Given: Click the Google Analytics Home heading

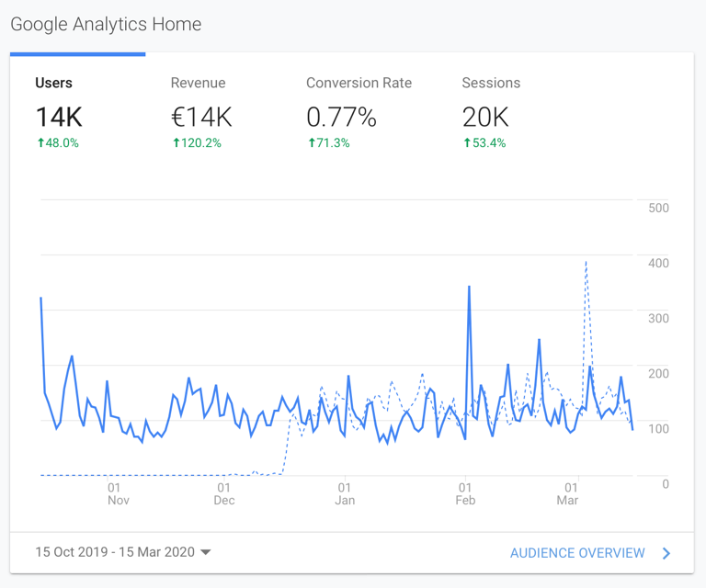Looking at the screenshot, I should pyautogui.click(x=106, y=24).
